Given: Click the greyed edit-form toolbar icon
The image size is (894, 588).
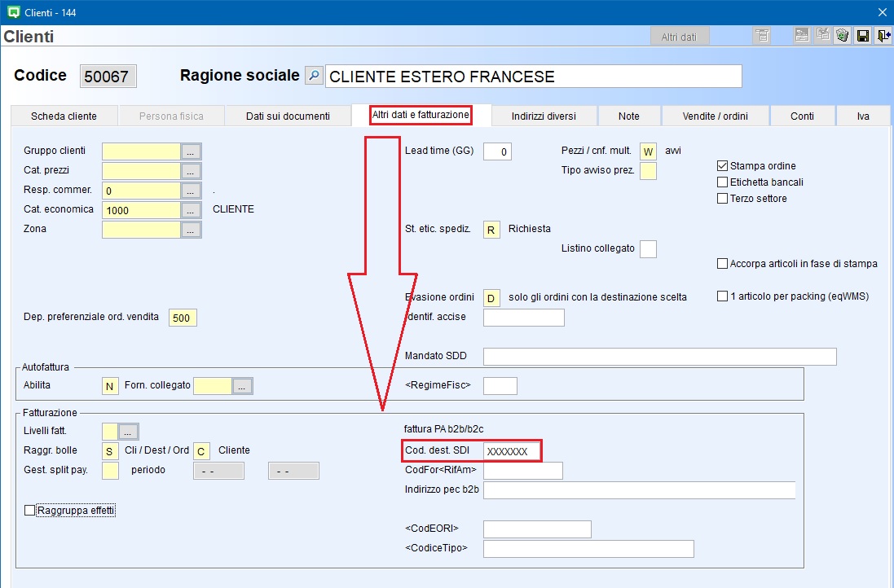Looking at the screenshot, I should (x=802, y=36).
